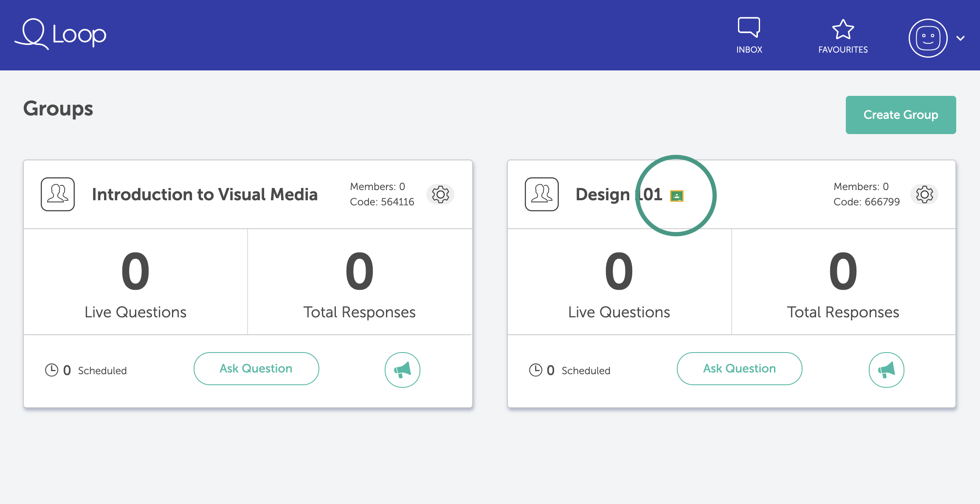980x504 pixels.
Task: Click the Loop logo
Action: 61,34
